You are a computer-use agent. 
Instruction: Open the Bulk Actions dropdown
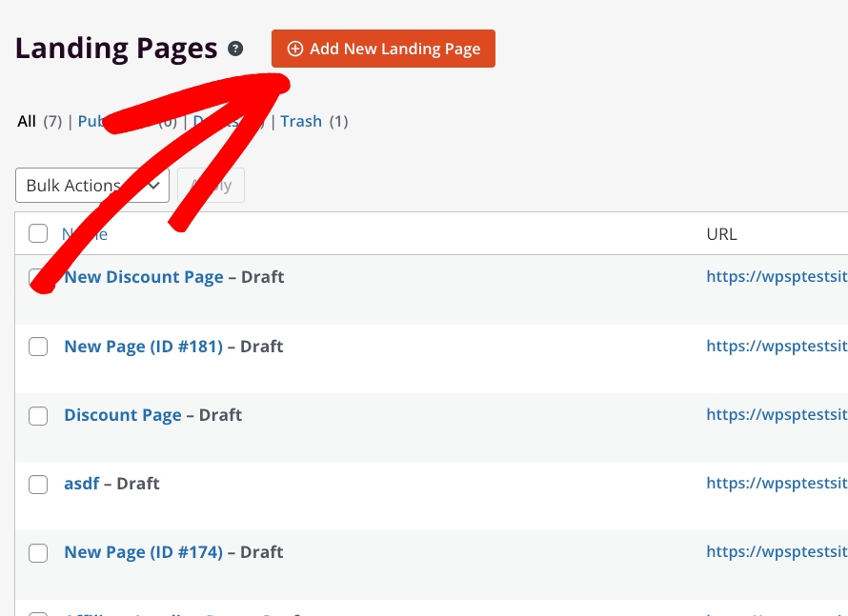coord(91,186)
